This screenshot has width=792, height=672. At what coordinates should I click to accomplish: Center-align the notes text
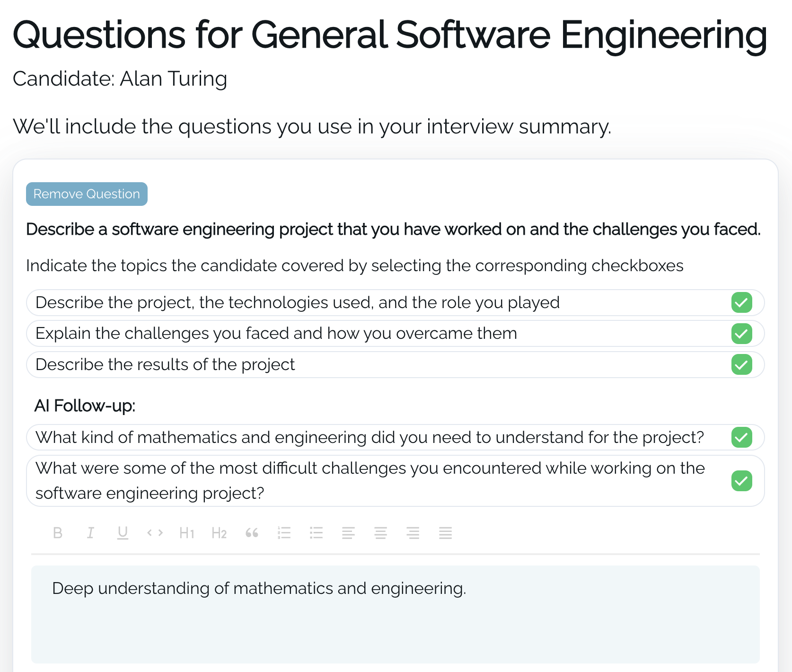(x=380, y=533)
